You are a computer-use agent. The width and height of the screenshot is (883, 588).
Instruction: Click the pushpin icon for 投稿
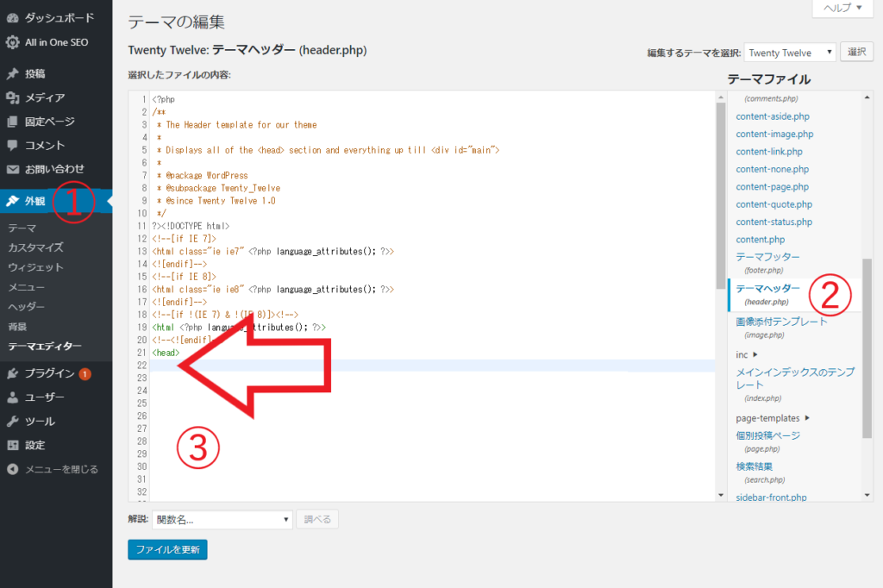coord(12,74)
